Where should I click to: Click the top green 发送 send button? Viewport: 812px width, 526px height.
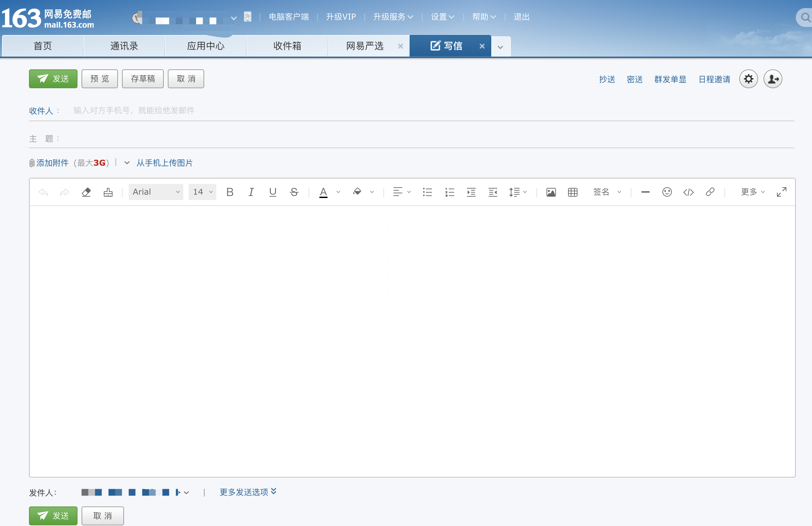(53, 79)
